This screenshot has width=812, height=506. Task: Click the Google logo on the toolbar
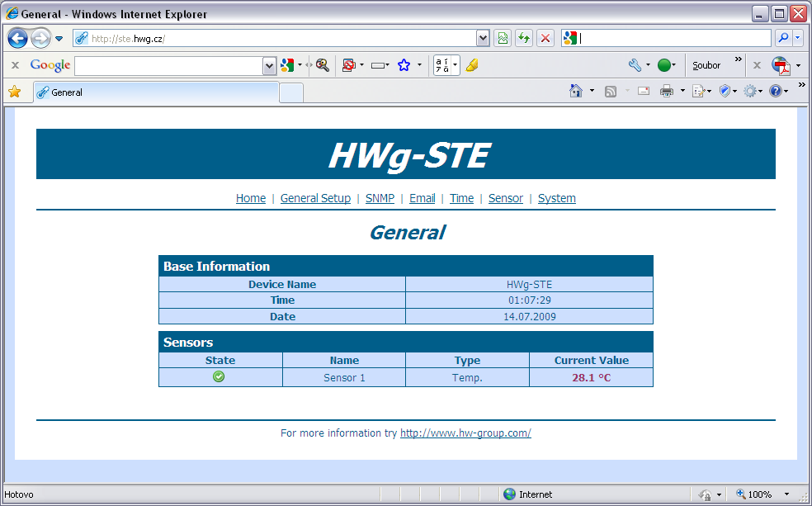click(50, 65)
